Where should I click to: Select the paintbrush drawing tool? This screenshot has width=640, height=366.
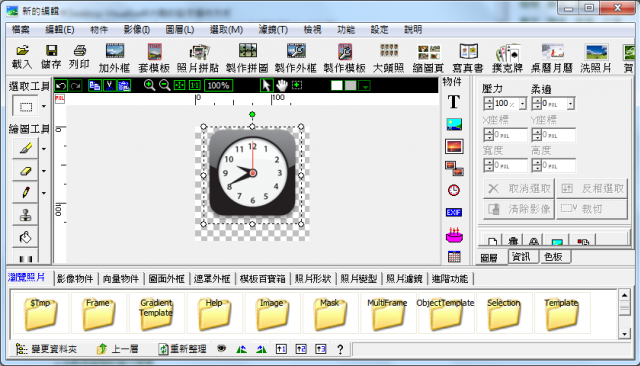(25, 148)
